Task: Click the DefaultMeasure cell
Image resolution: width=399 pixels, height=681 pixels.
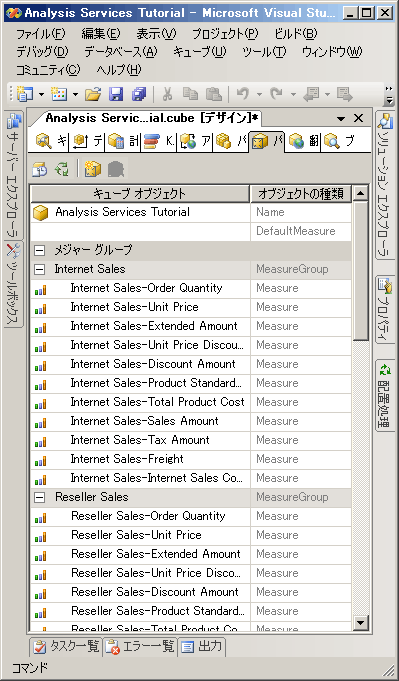Action: click(x=301, y=231)
